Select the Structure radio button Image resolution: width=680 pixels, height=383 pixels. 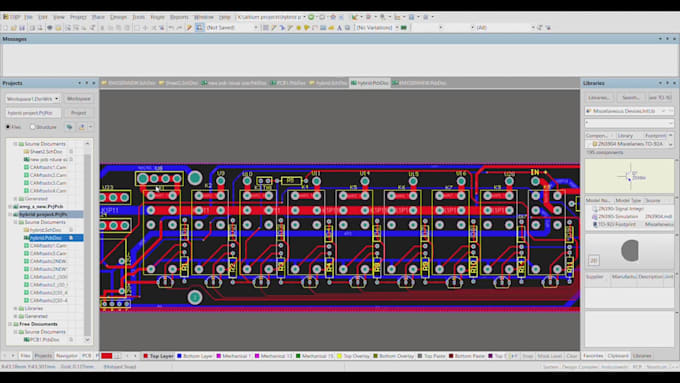33,127
